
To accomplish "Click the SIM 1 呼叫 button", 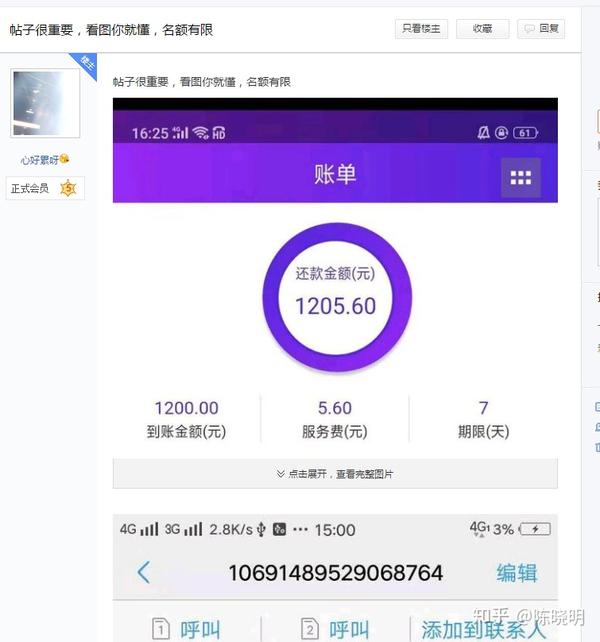I will [x=186, y=629].
